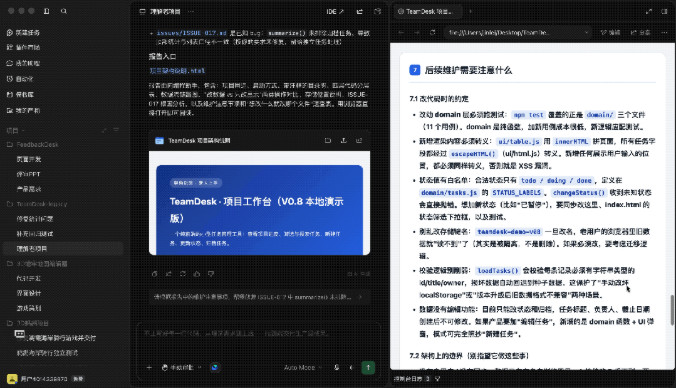Open the 补充回归测试 task
Screen dimensions: 676x388
pyautogui.click(x=34, y=234)
